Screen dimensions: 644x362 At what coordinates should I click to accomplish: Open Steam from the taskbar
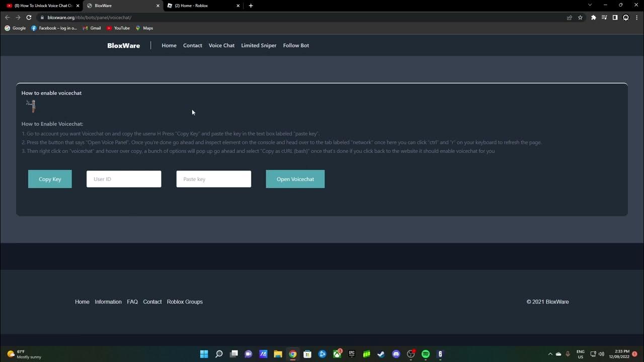pos(381,354)
